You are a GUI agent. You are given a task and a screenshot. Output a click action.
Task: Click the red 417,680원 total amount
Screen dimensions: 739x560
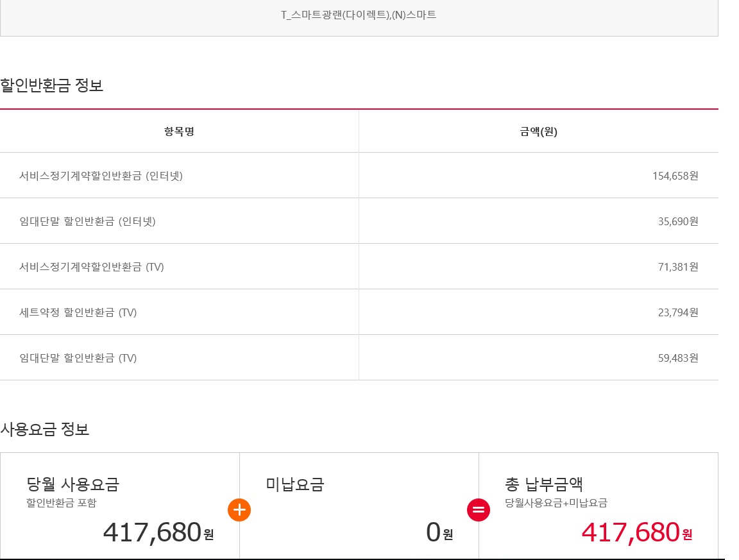click(636, 532)
